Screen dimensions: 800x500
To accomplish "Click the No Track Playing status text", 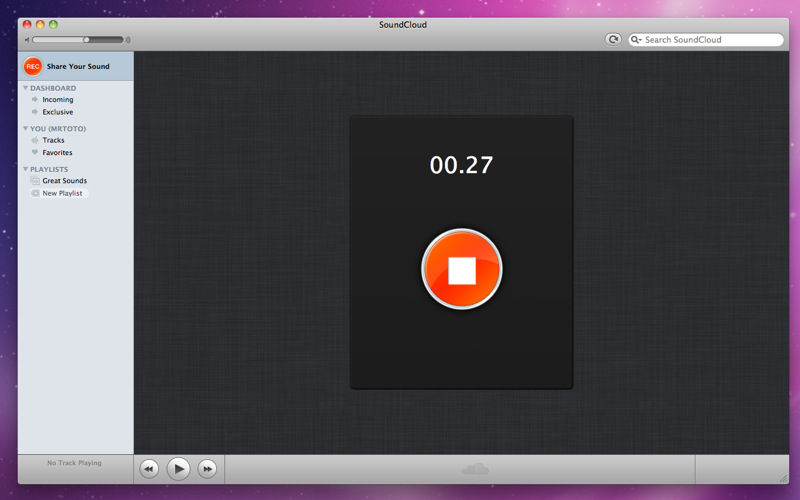I will point(74,463).
